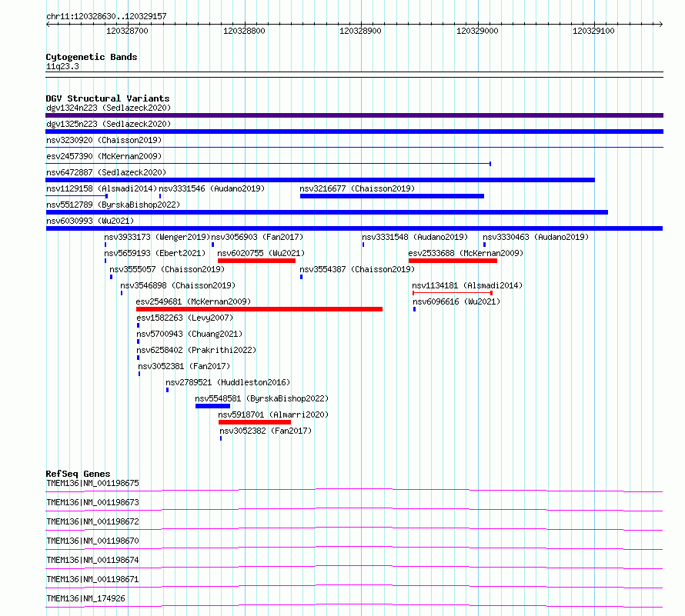Click the blue bar of nsv5548581 (ByrskaBishop2022)

(x=212, y=406)
